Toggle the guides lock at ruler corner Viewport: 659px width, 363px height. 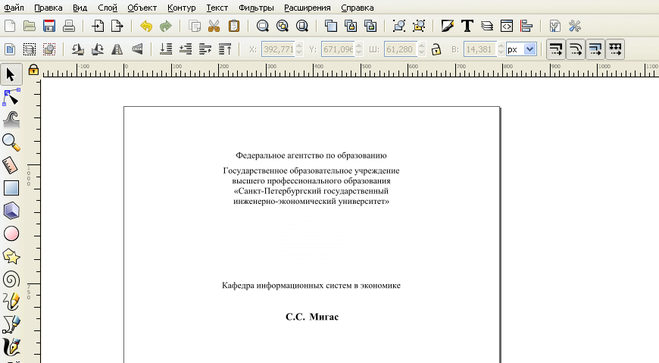coord(33,70)
